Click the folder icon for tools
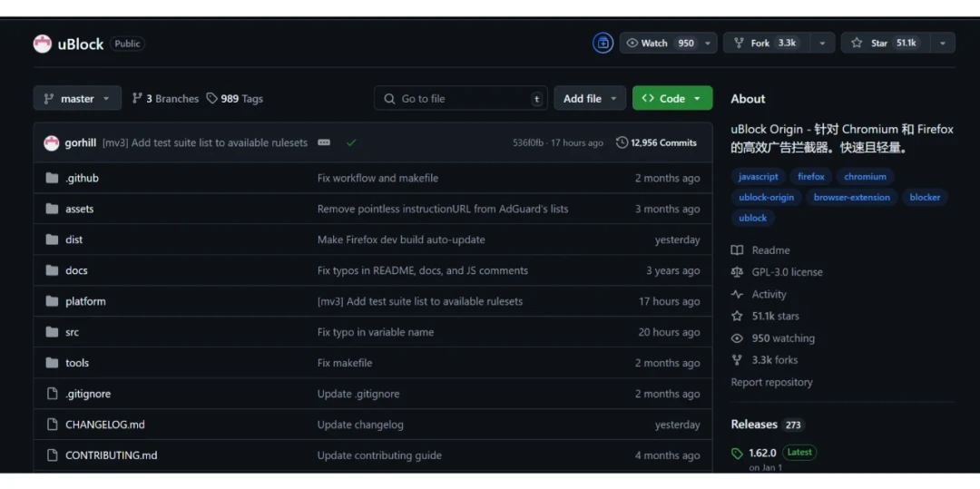The image size is (980, 489). tap(52, 363)
